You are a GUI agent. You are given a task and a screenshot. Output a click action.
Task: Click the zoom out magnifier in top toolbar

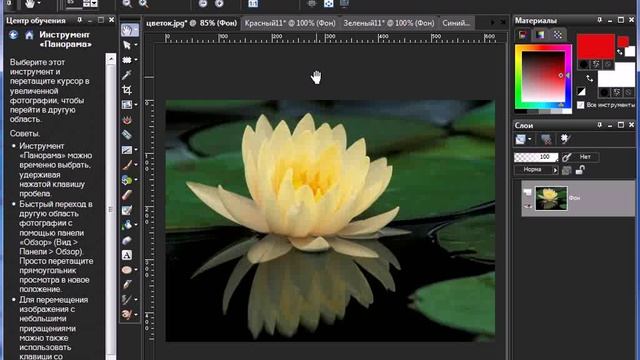127,4
